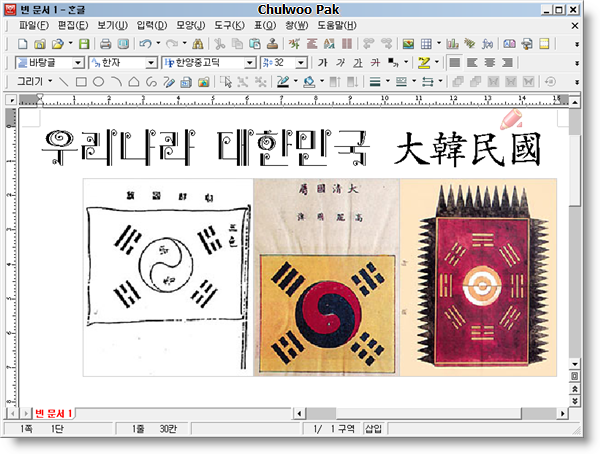Set paragraph alignment to justify
This screenshot has height=454, width=600.
(455, 62)
